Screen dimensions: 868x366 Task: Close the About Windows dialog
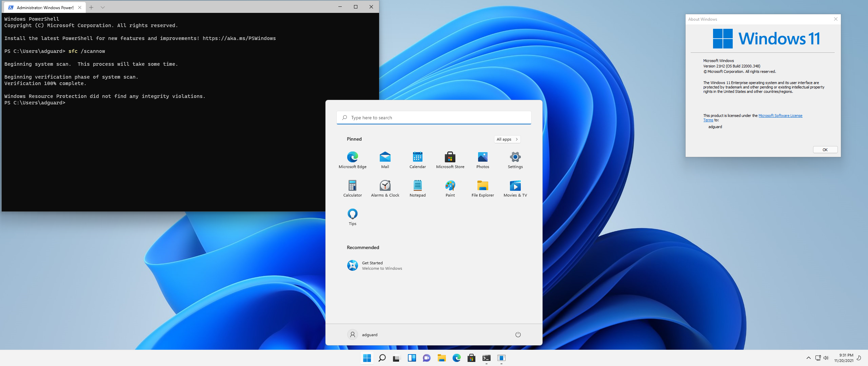835,19
